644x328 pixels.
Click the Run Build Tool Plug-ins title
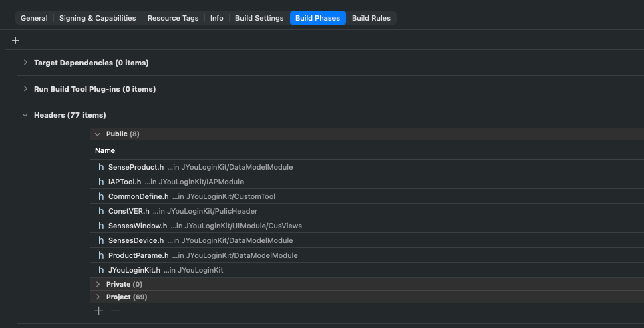tap(95, 89)
